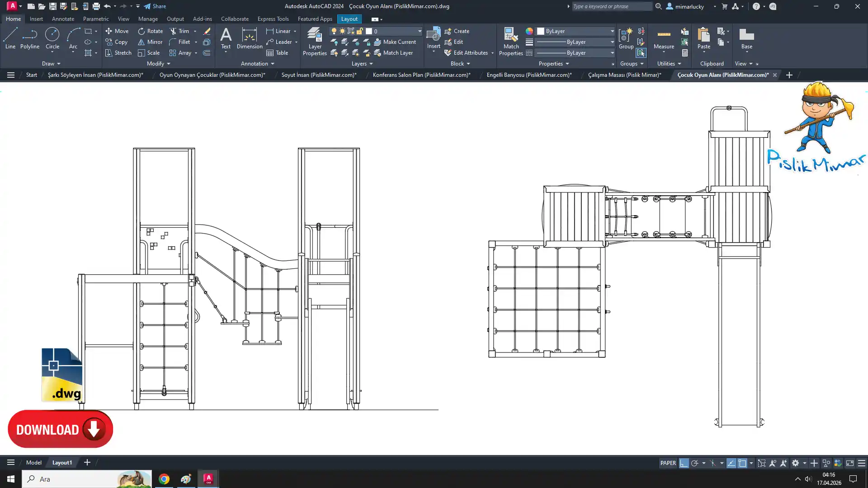This screenshot has height=488, width=868.
Task: Open the Annotate ribbon tab
Action: tap(63, 19)
